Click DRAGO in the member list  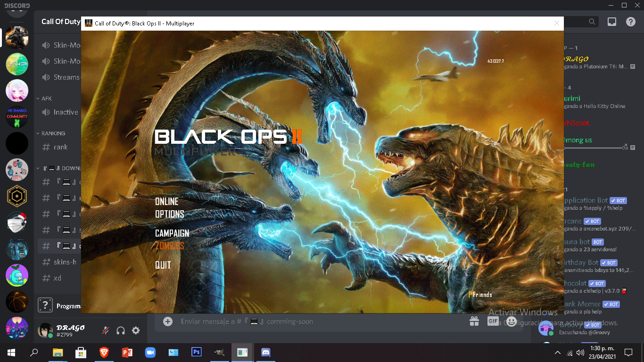click(576, 59)
